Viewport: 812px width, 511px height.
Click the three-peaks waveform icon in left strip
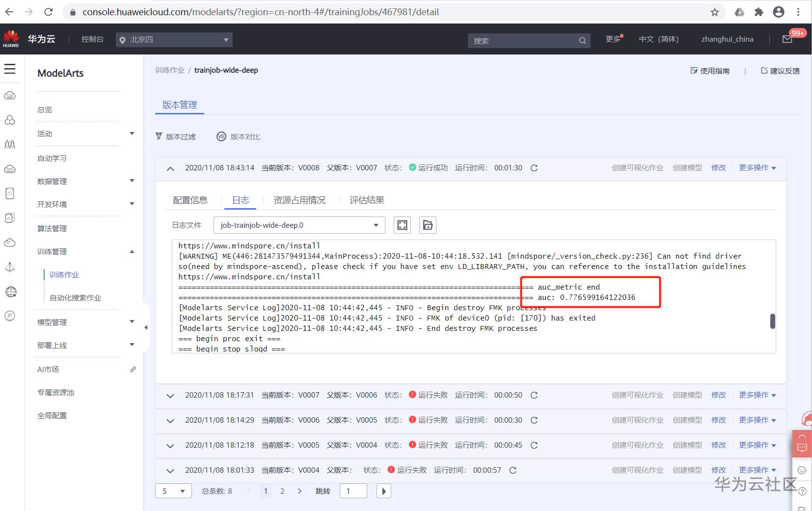10,144
